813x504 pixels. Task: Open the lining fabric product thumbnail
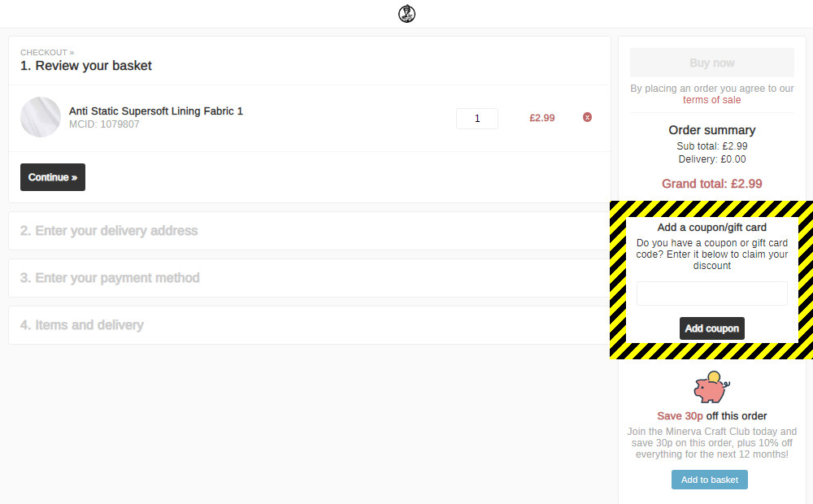click(41, 117)
